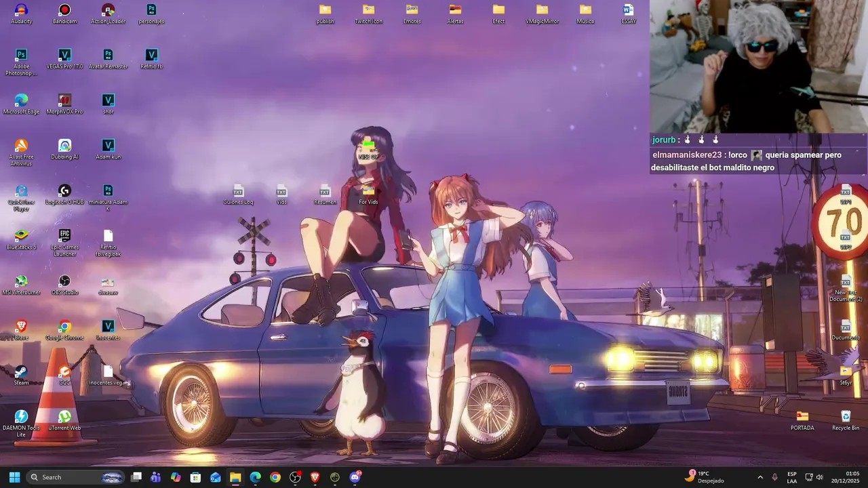Open Logitech G HUB shortcut
This screenshot has height=488, width=868.
[64, 195]
